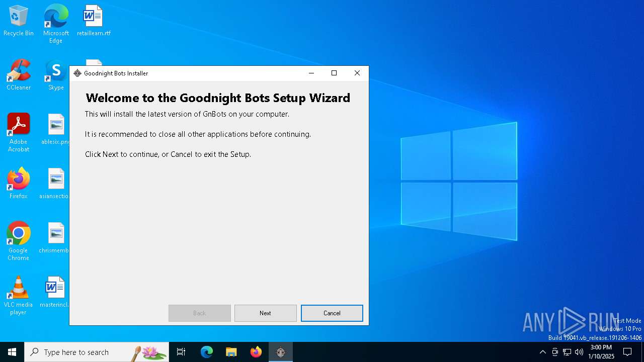
Task: Maximize the Goodnight Bots Installer window
Action: point(334,73)
